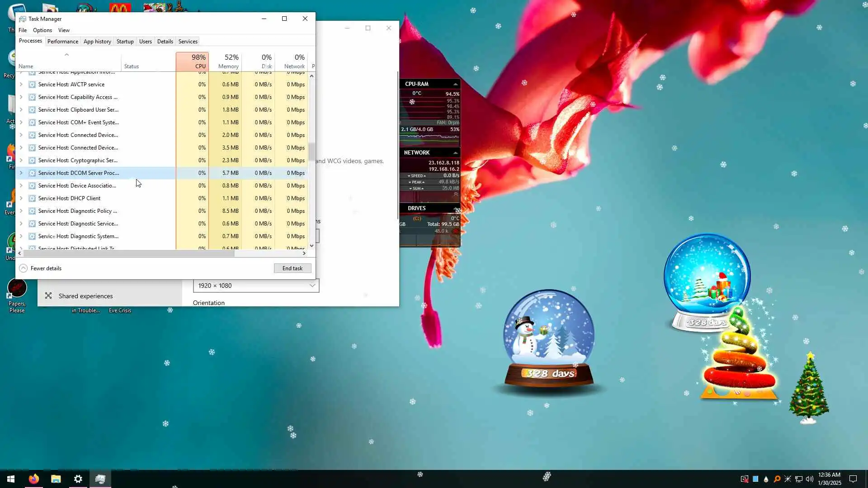
Task: Expand Service Host: AVCTP service row
Action: tap(21, 84)
